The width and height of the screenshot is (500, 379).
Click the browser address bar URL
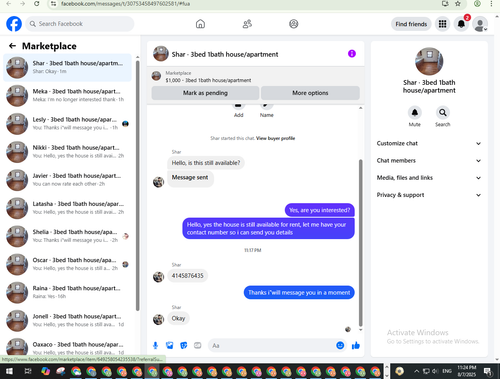point(125,4)
